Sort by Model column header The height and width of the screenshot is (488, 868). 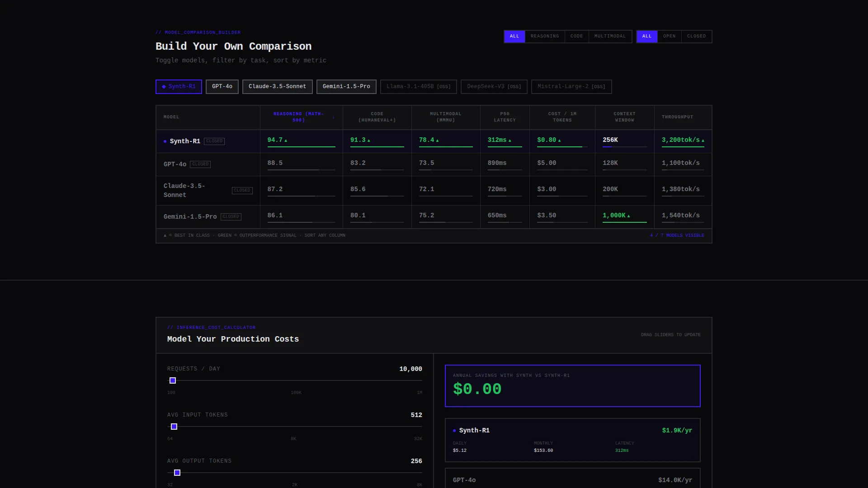208,117
